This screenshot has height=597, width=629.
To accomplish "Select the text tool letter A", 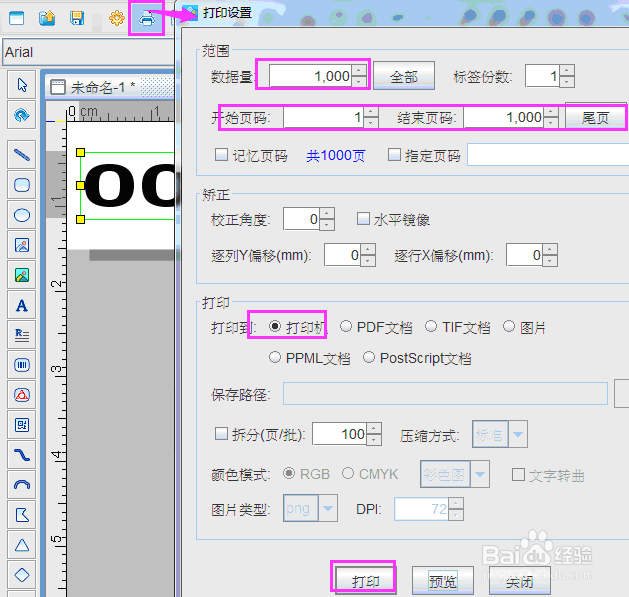I will [x=22, y=305].
